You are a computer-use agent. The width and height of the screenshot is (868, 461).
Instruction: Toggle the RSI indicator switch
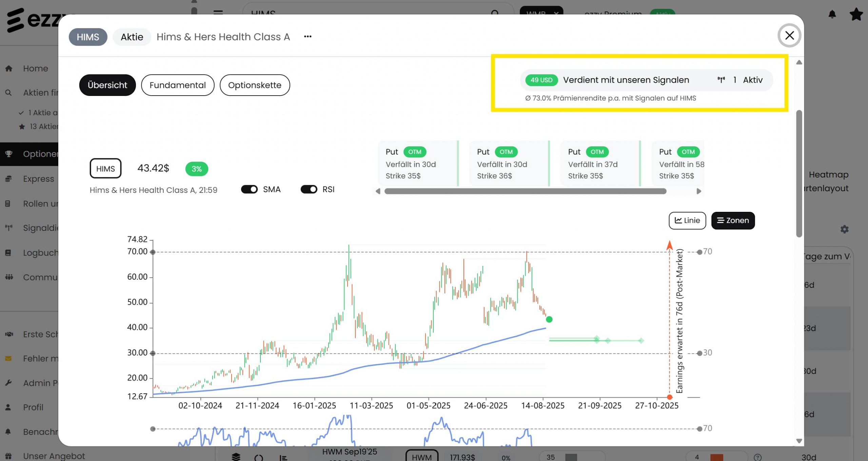point(309,189)
